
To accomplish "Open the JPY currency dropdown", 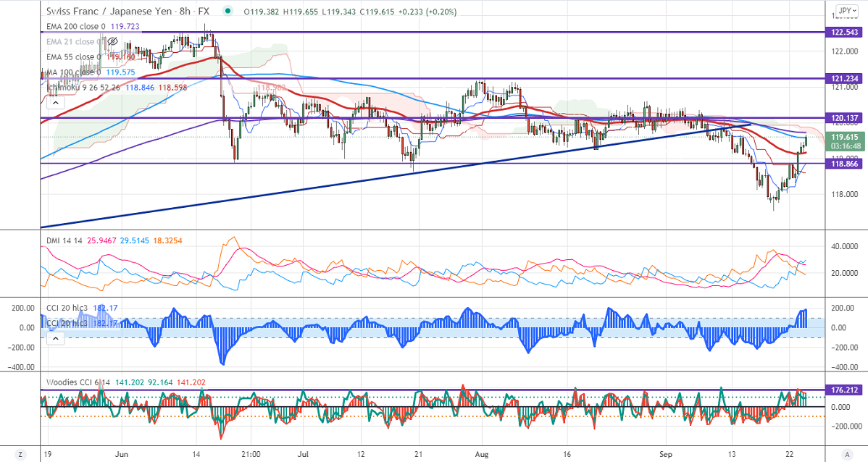I will pos(846,11).
